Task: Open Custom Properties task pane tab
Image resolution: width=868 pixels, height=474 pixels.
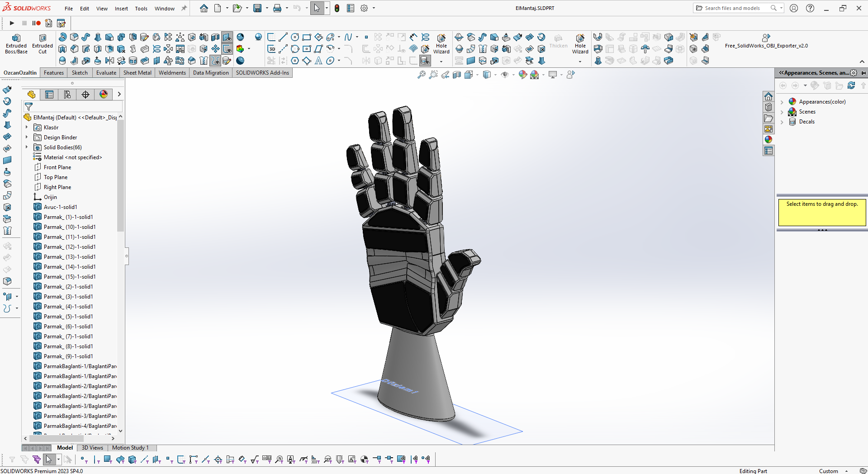Action: click(x=768, y=151)
